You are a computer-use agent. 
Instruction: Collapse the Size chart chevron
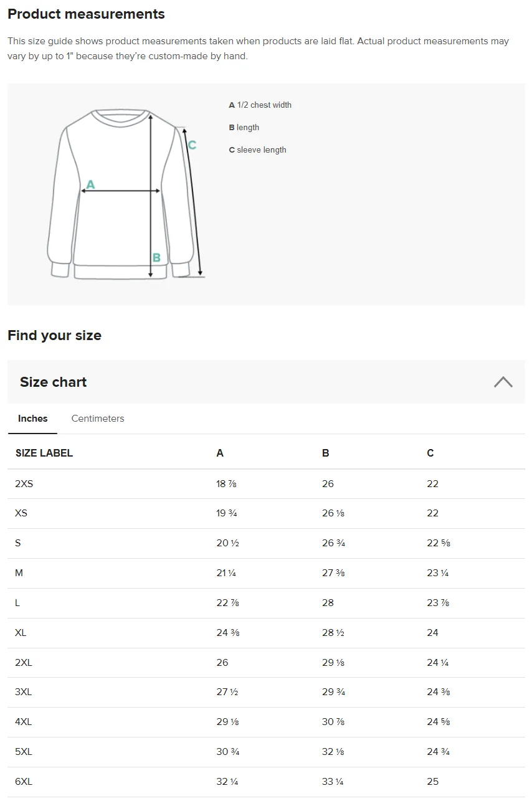[503, 382]
